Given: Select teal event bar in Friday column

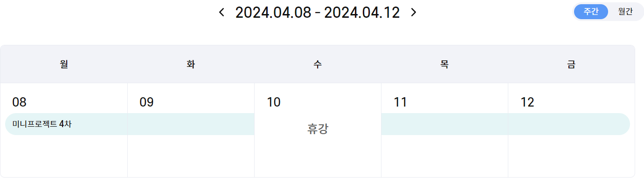Looking at the screenshot, I should tap(569, 124).
